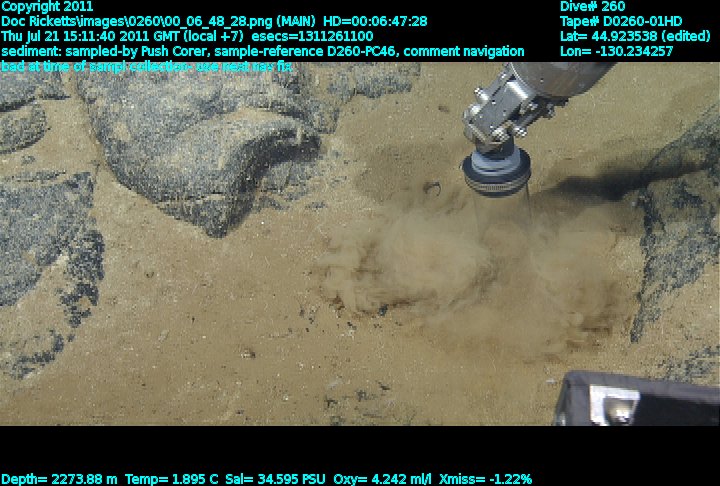
Task: Select the Tape# D0260-01HD text
Action: click(621, 21)
